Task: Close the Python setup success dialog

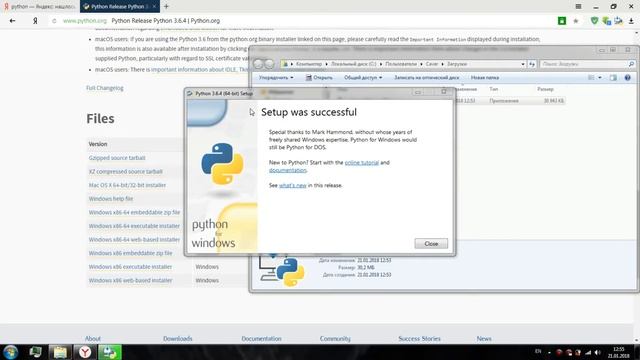Action: pyautogui.click(x=431, y=244)
